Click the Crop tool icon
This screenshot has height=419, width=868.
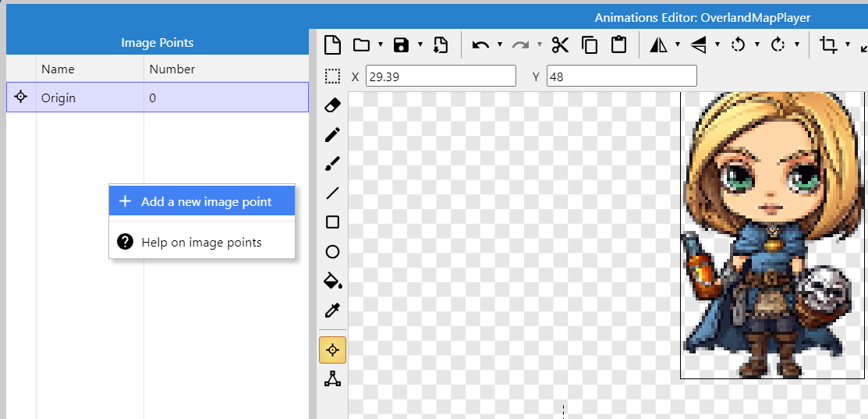pos(829,44)
